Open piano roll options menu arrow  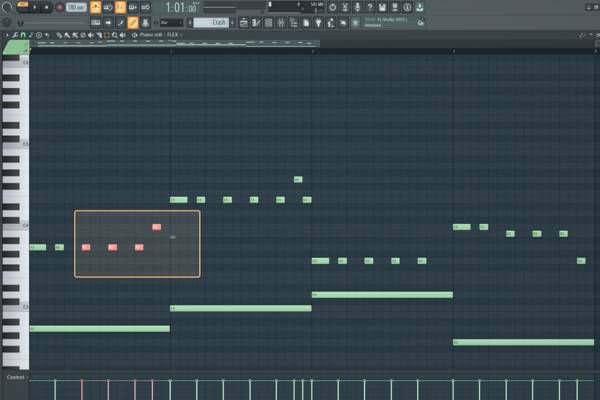pos(7,35)
